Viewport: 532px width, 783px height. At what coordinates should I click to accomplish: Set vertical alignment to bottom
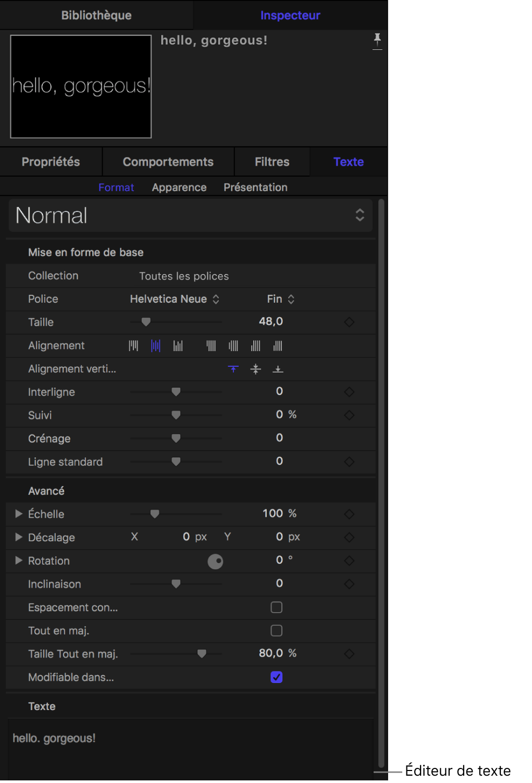click(278, 369)
